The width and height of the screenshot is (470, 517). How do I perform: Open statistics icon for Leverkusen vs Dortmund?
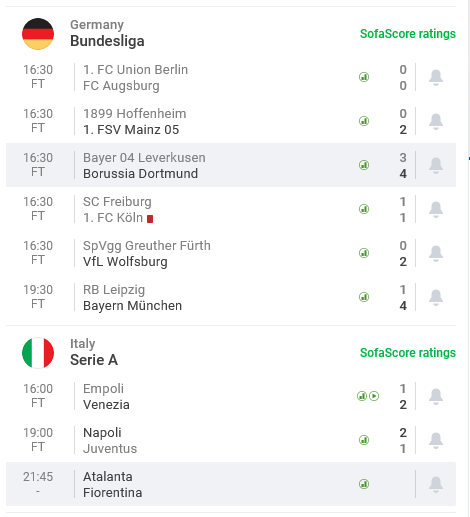[364, 165]
